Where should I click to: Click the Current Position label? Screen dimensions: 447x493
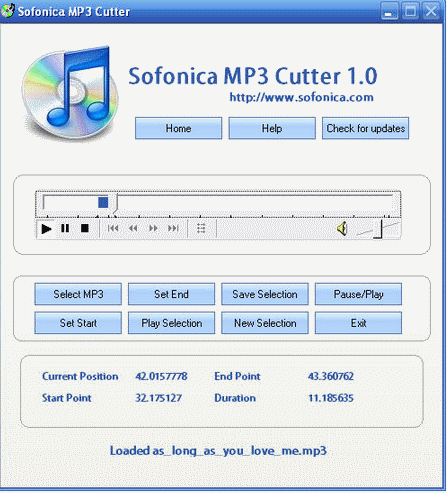point(80,376)
